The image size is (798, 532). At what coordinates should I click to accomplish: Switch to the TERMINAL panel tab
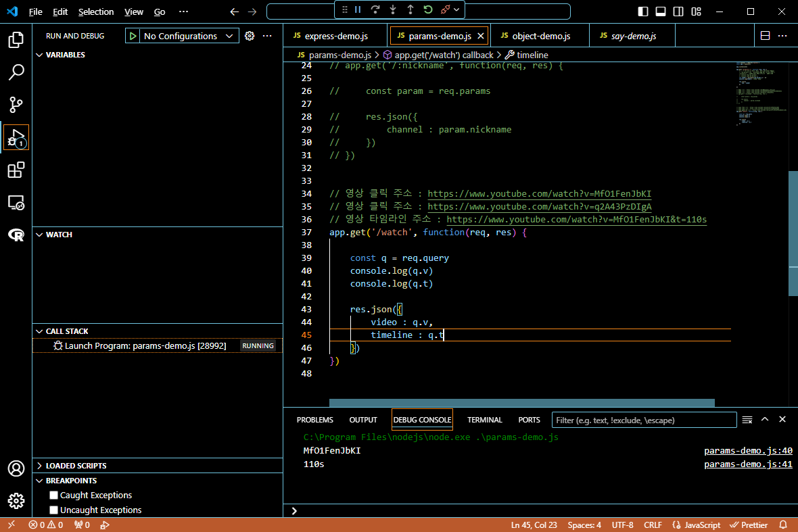(484, 420)
